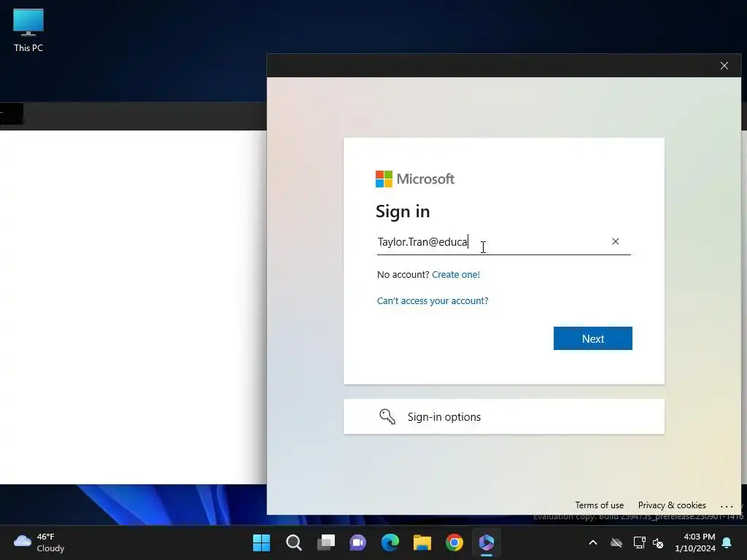Click the key icon beside Sign-in options
Image resolution: width=747 pixels, height=560 pixels.
387,416
